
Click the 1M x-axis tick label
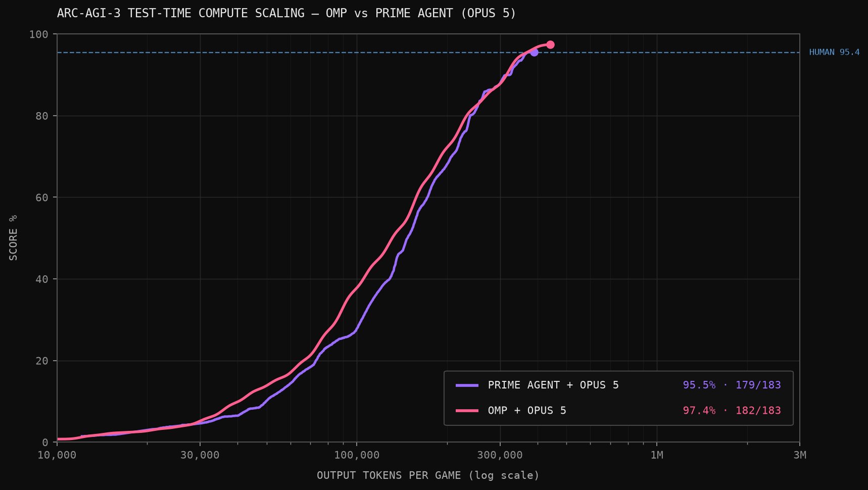click(x=656, y=455)
